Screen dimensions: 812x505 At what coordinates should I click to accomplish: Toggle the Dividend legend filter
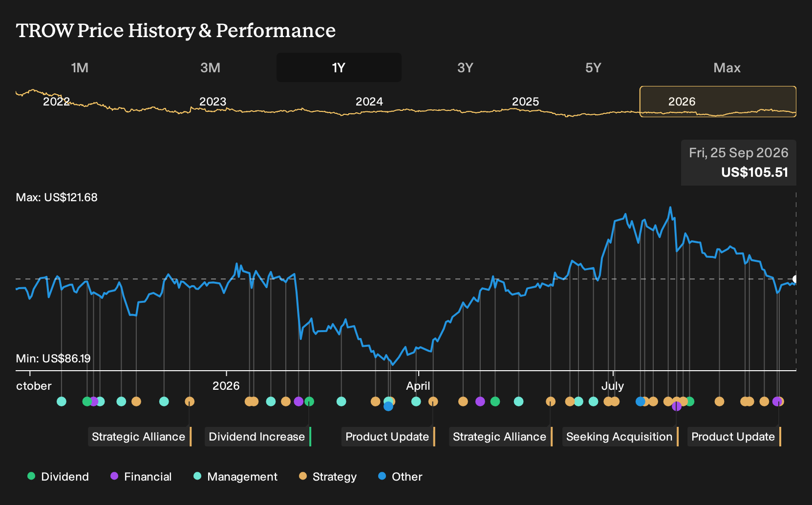[x=58, y=477]
